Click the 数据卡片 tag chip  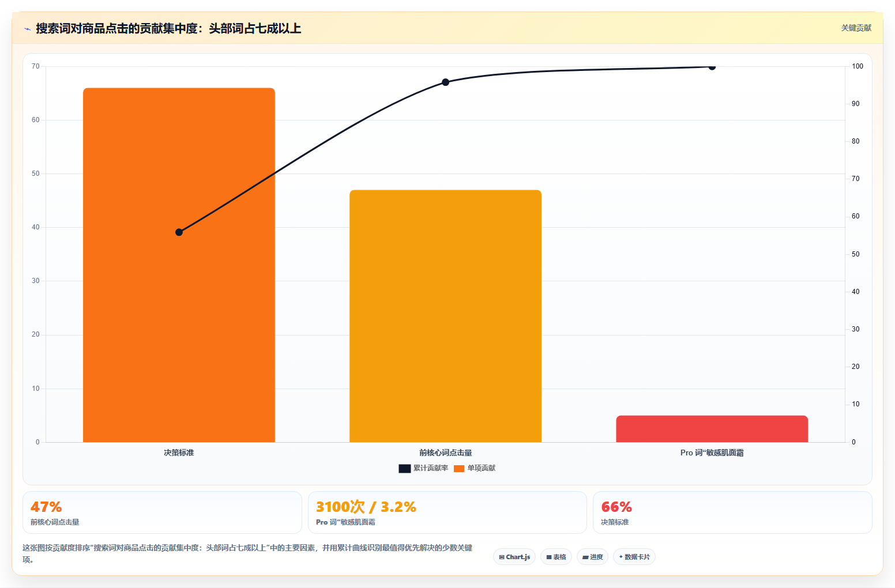(x=634, y=557)
